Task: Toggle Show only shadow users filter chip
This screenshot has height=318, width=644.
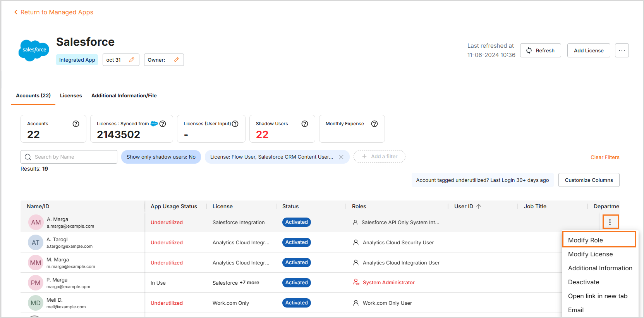Action: pyautogui.click(x=161, y=157)
